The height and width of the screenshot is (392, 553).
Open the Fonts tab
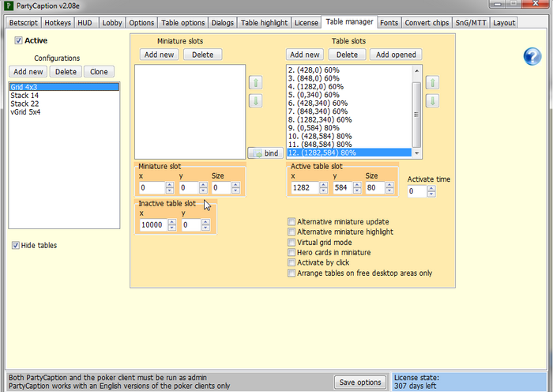(389, 23)
